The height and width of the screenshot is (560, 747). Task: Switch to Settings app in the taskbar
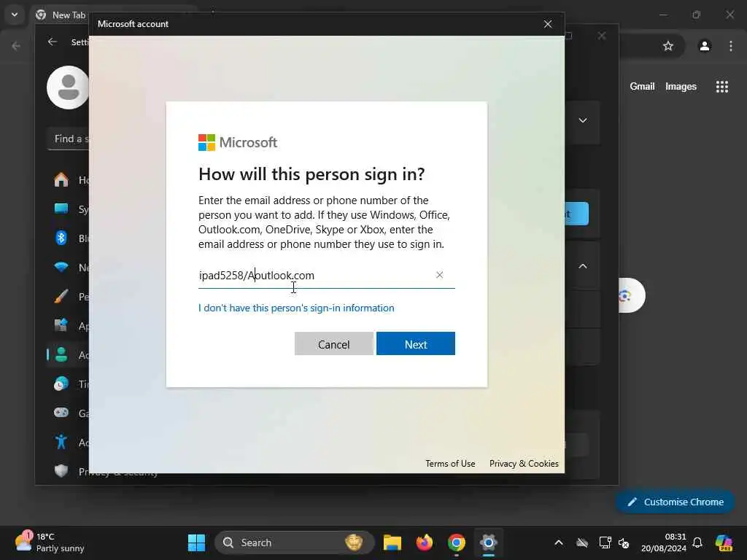488,542
